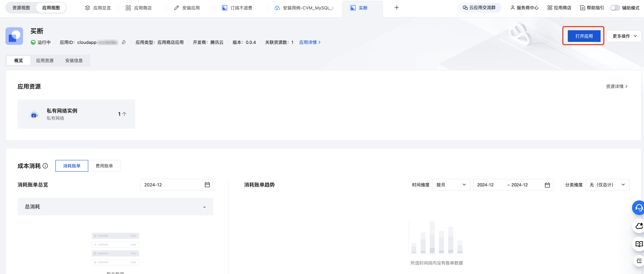Copy the application ID with copy icon

[x=123, y=42]
